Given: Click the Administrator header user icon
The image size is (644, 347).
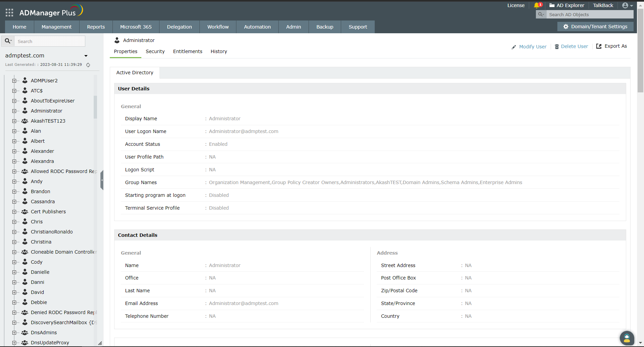Looking at the screenshot, I should (x=117, y=40).
